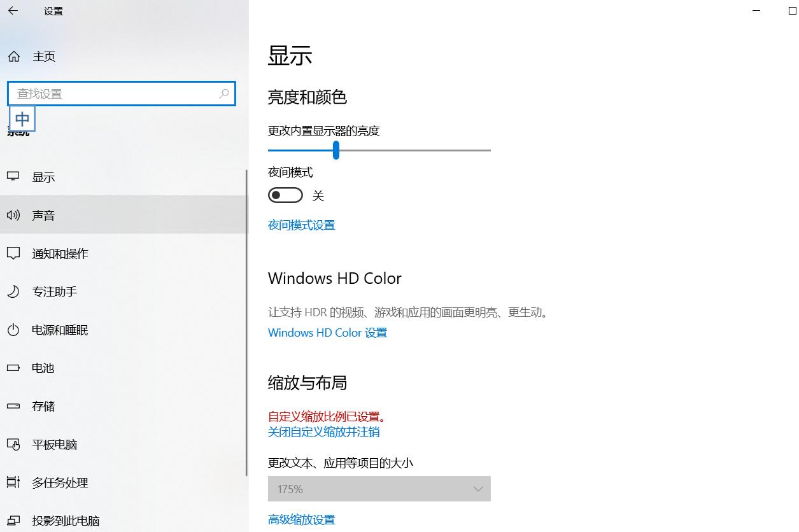Select the 显示 sidebar icon
This screenshot has height=532, width=799.
click(x=13, y=177)
